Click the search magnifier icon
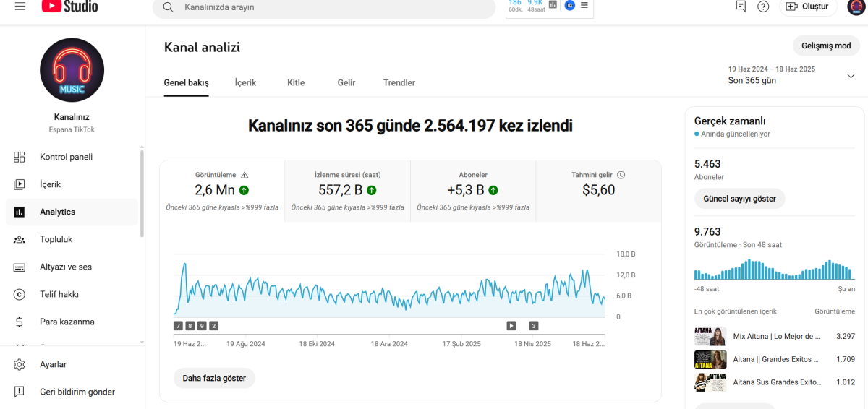 click(x=168, y=7)
